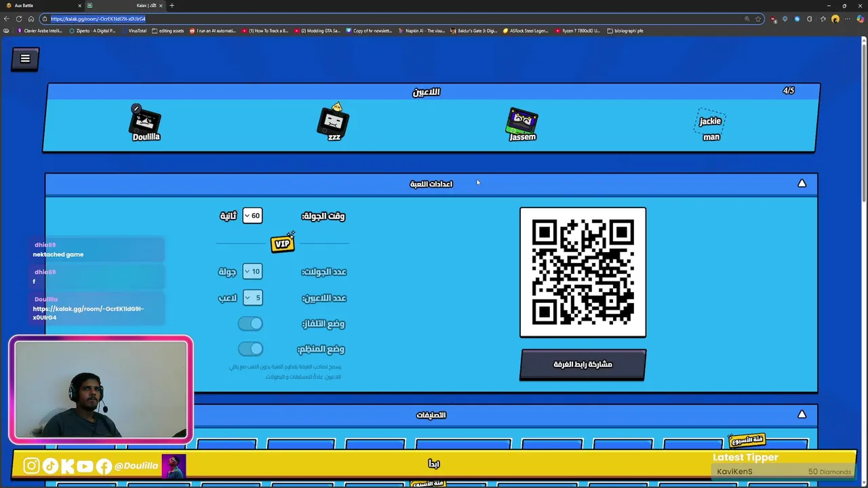The height and width of the screenshot is (488, 868).
Task: Go back with the browser back arrow
Action: click(x=7, y=19)
